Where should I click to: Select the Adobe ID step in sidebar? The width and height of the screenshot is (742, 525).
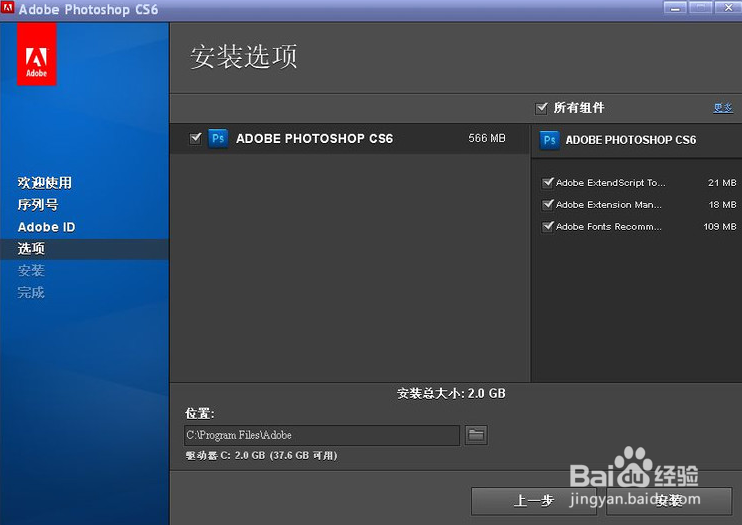coord(46,227)
